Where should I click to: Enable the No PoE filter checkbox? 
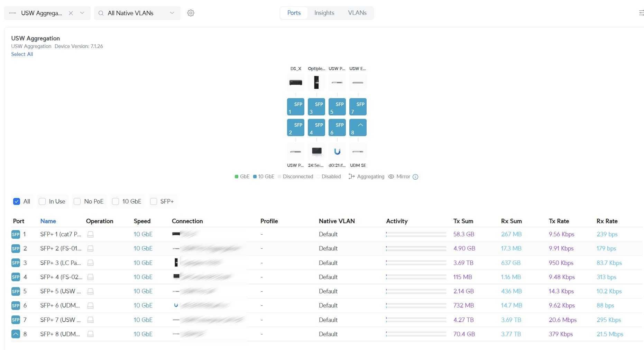point(77,201)
